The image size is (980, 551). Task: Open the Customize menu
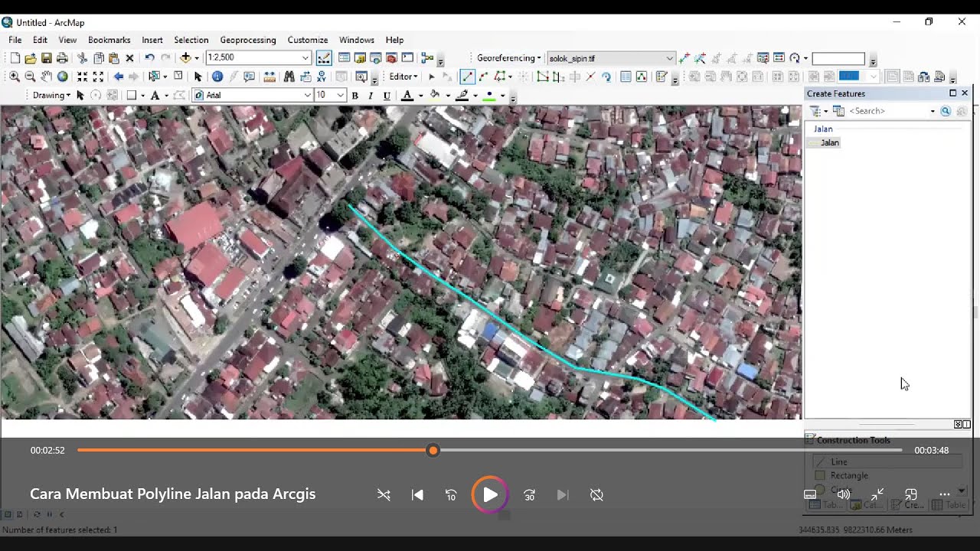point(308,40)
